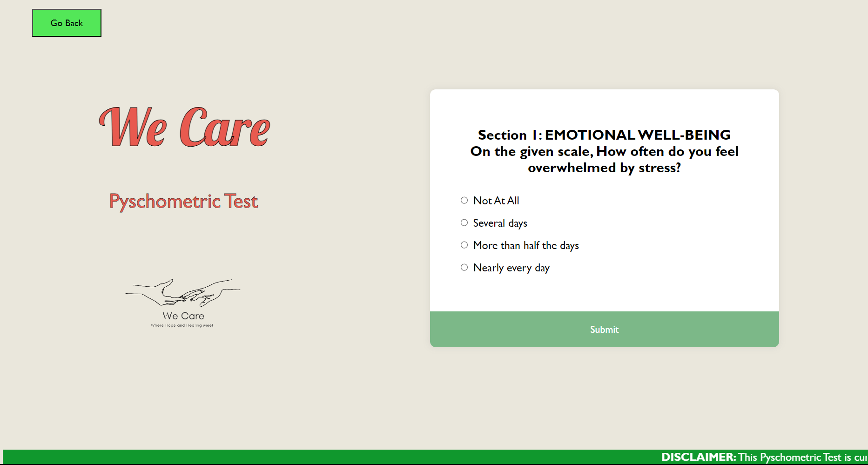Click the stress question text
This screenshot has height=465, width=868.
[604, 159]
